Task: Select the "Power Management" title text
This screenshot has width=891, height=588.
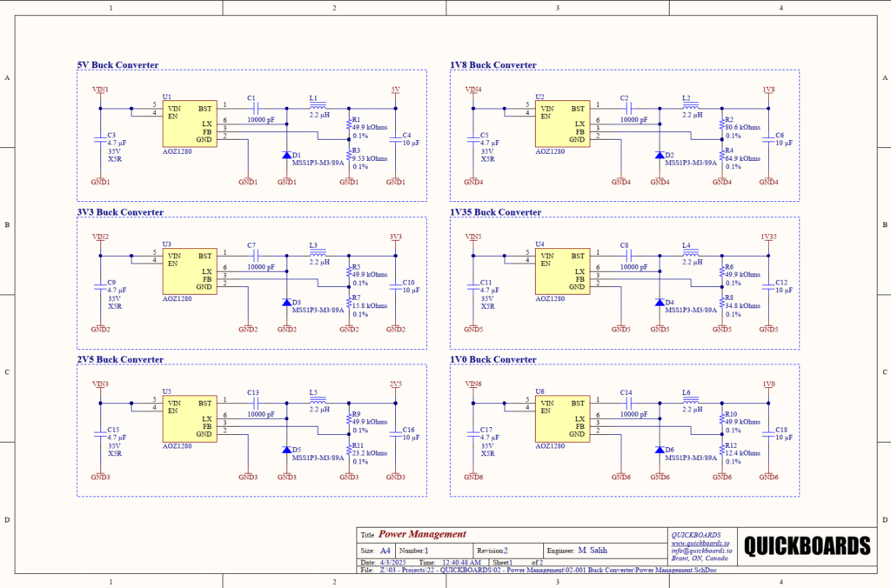Action: click(x=422, y=534)
